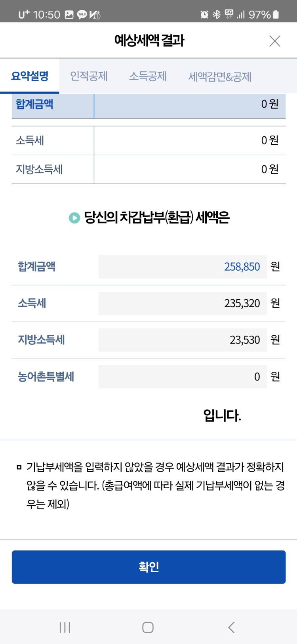Tap the 지방소득세 field showing 23,530
Screen dimensions: 297x644
[183, 340]
